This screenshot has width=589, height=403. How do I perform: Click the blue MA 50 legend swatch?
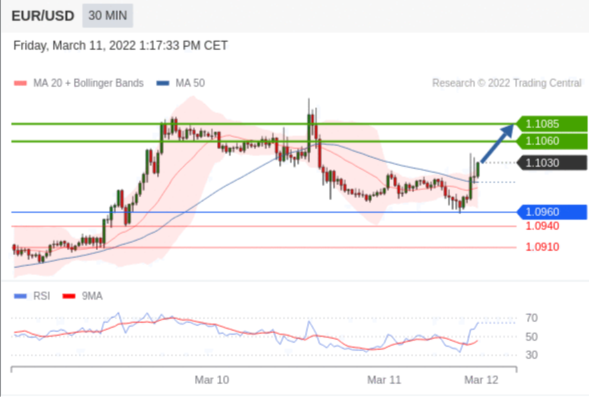point(163,83)
